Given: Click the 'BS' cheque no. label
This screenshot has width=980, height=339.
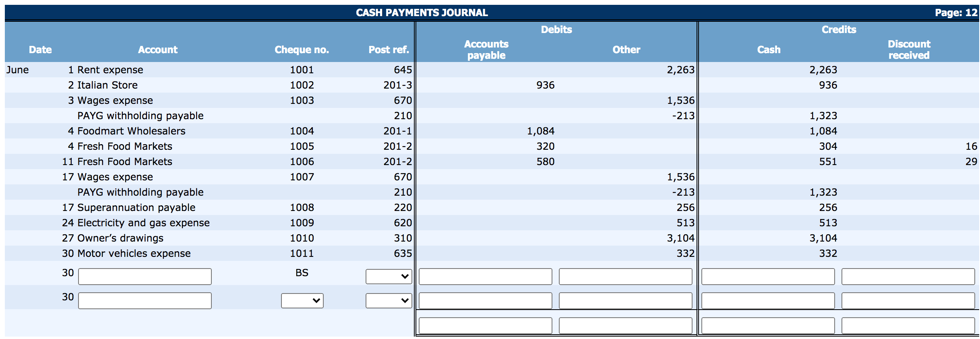Looking at the screenshot, I should (x=302, y=273).
